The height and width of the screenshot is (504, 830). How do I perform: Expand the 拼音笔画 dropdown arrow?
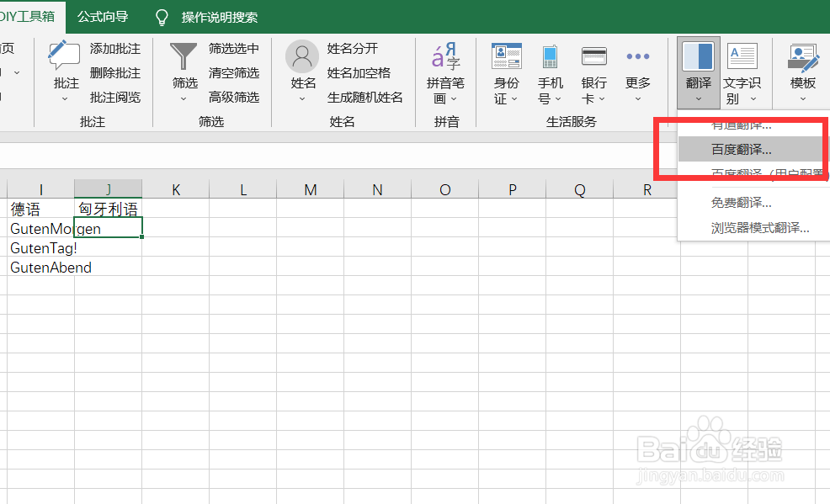pos(454,99)
